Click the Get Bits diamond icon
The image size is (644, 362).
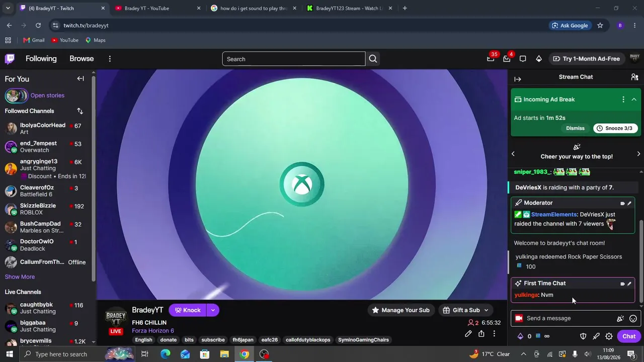point(539,59)
